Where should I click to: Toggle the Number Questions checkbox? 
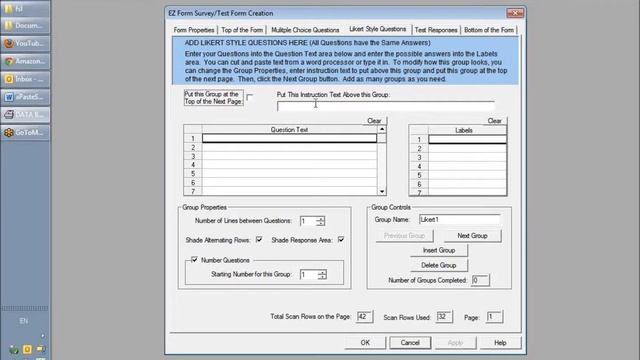[x=194, y=260]
